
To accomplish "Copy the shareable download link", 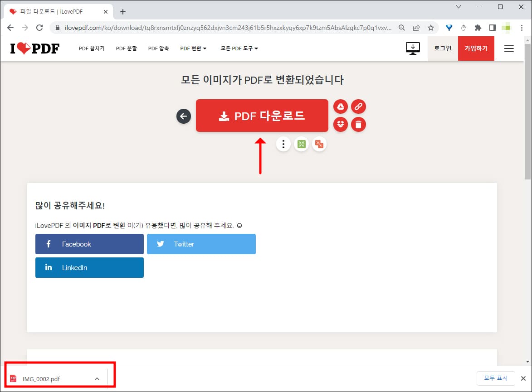I will (358, 106).
